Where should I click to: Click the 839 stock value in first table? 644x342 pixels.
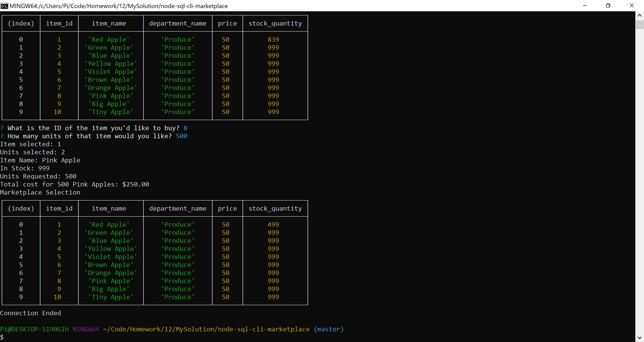coord(273,39)
